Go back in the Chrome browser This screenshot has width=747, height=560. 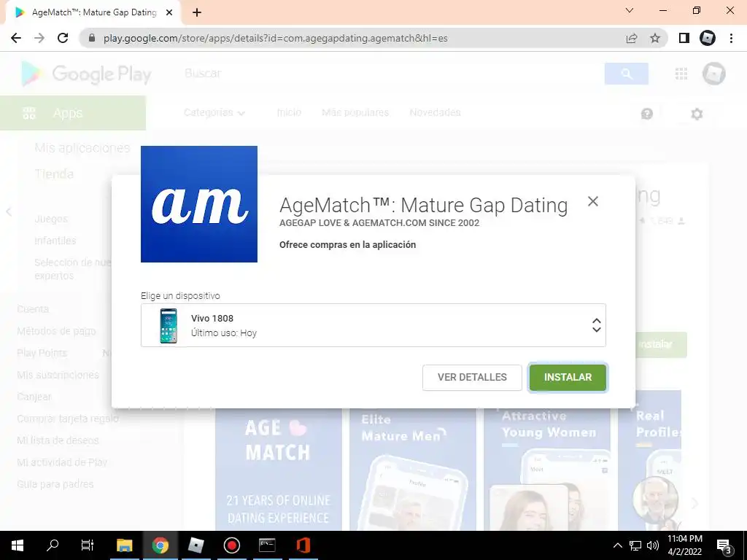pyautogui.click(x=16, y=38)
